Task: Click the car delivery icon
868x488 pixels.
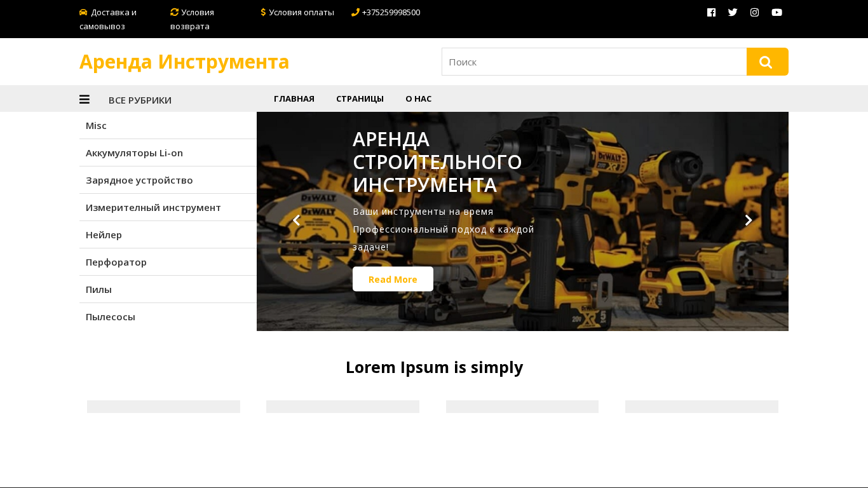Action: pos(83,12)
